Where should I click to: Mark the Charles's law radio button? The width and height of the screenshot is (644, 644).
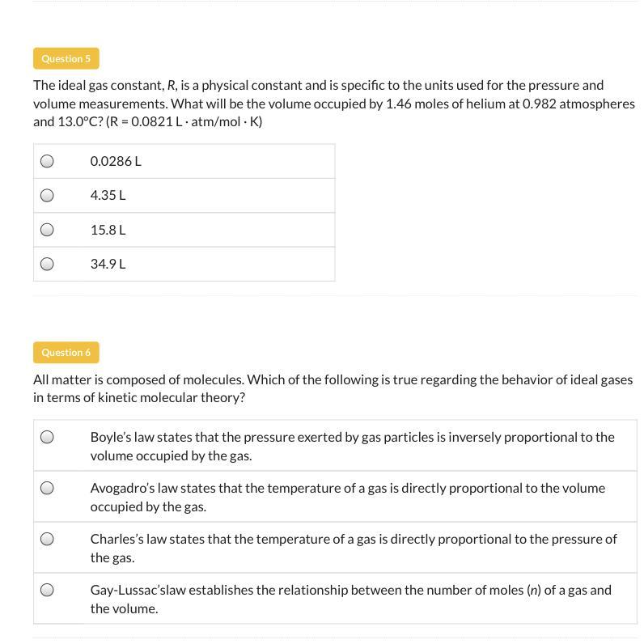pyautogui.click(x=47, y=539)
